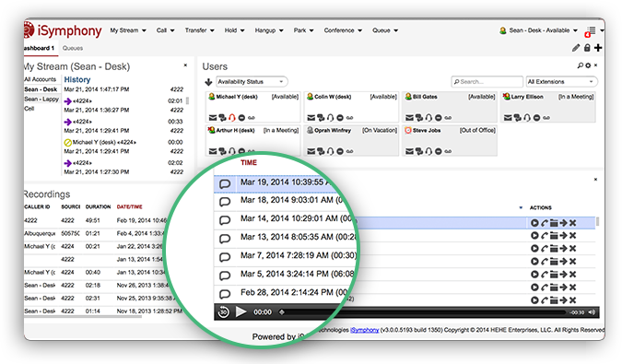The height and width of the screenshot is (364, 622).
Task: Click the audio player volume icon
Action: click(593, 312)
